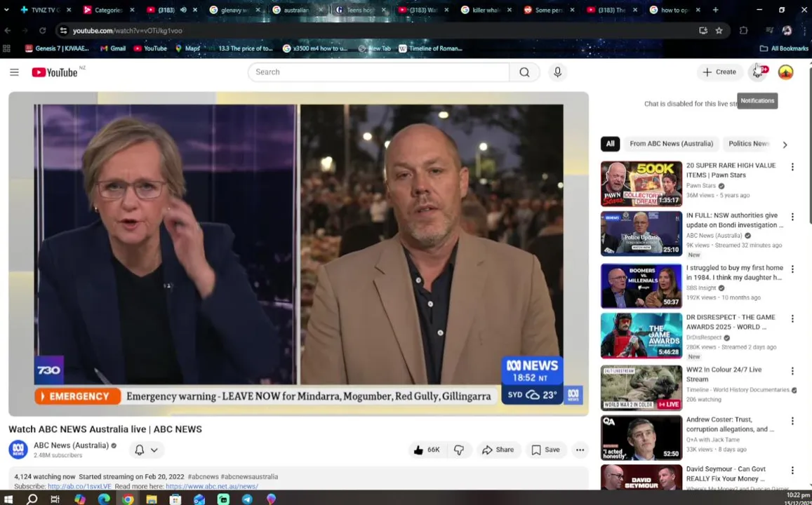Open the Windows Start menu
The image size is (812, 505).
[8, 499]
